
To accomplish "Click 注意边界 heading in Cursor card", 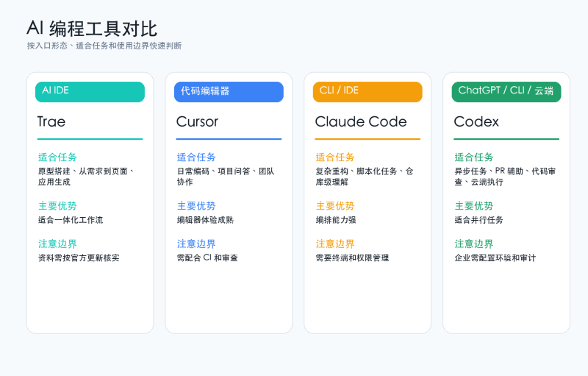I will (x=196, y=244).
